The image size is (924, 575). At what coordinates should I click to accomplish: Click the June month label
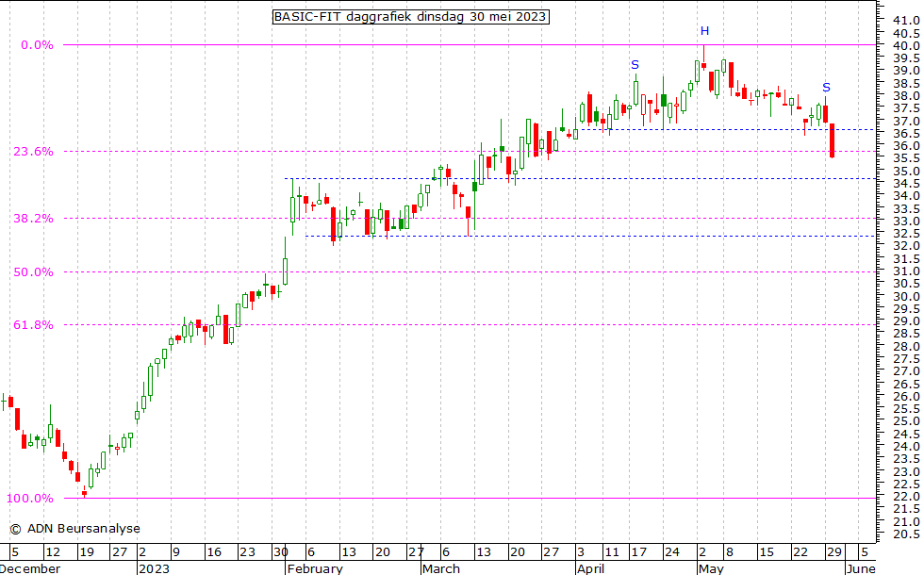860,568
